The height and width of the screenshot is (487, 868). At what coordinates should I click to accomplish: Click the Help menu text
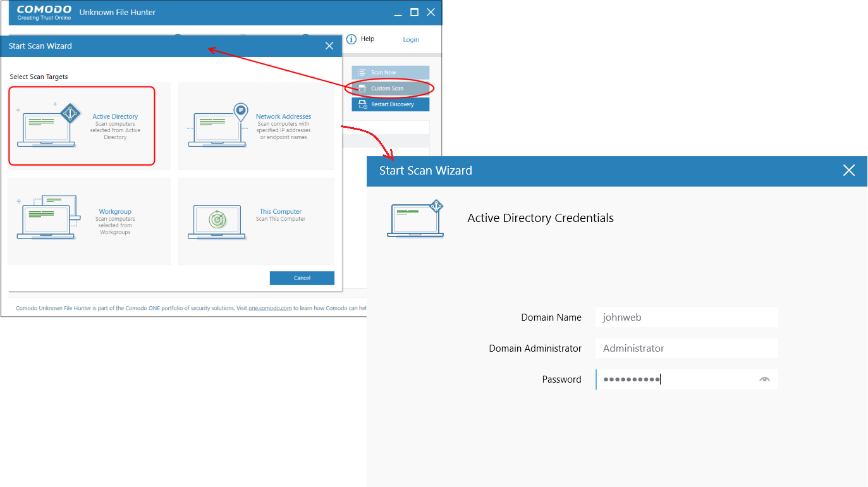(367, 39)
